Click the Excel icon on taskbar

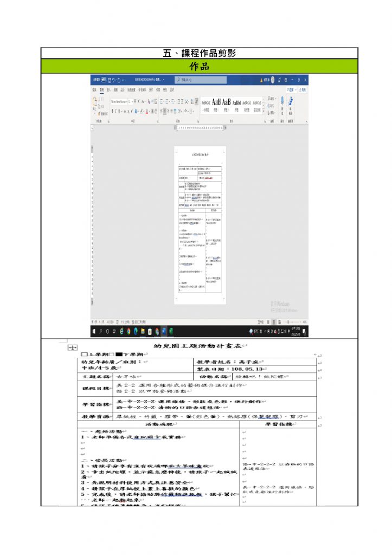click(171, 331)
